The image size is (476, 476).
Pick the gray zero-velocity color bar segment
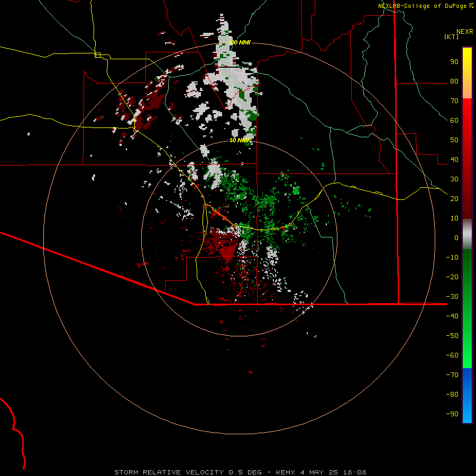click(467, 234)
